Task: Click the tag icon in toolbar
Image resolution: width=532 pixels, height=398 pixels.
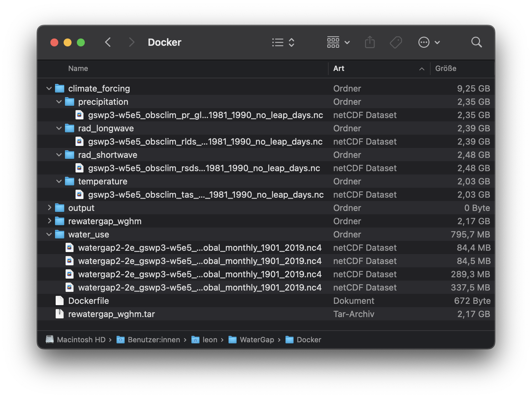Action: 396,42
